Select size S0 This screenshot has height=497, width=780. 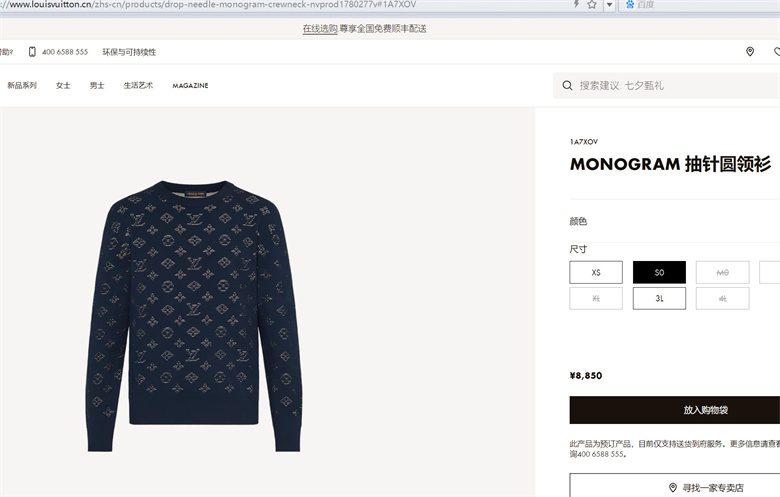[659, 273]
